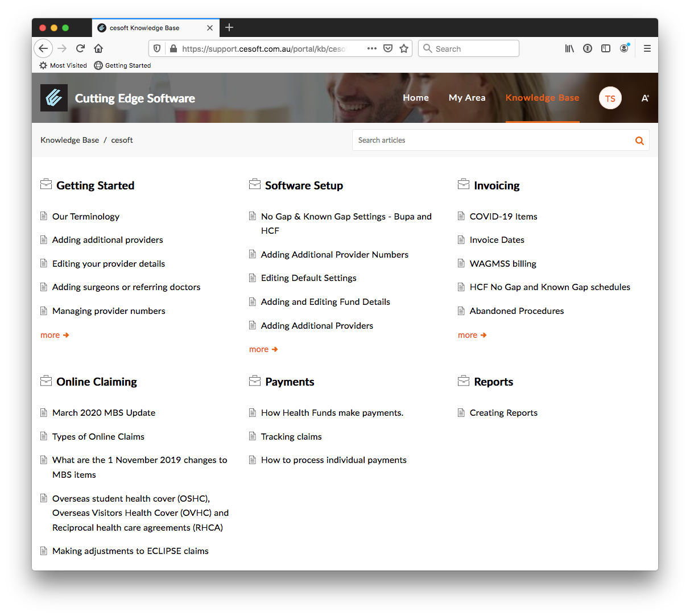This screenshot has height=616, width=690.
Task: Open the Most Visited bookmarks item
Action: [63, 65]
